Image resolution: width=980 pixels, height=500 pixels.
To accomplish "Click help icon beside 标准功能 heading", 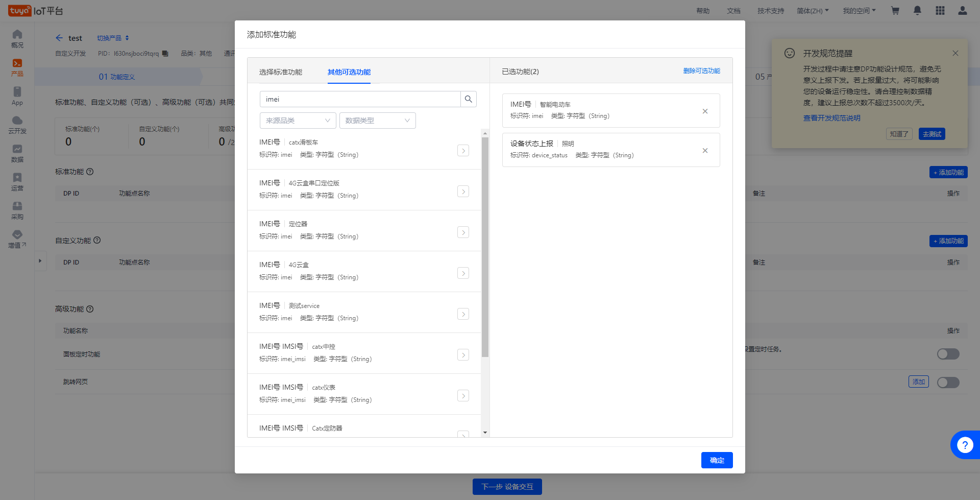I will 90,172.
